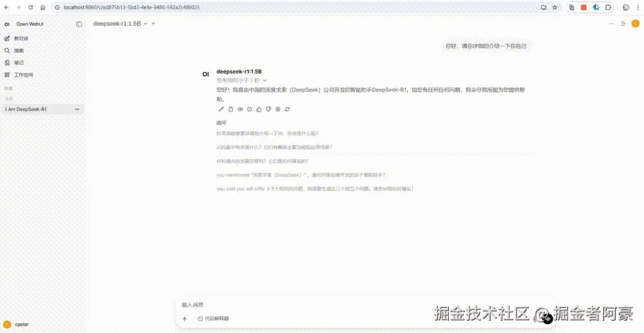Click the blue browser extension icon
This screenshot has height=333, width=644.
[x=596, y=7]
